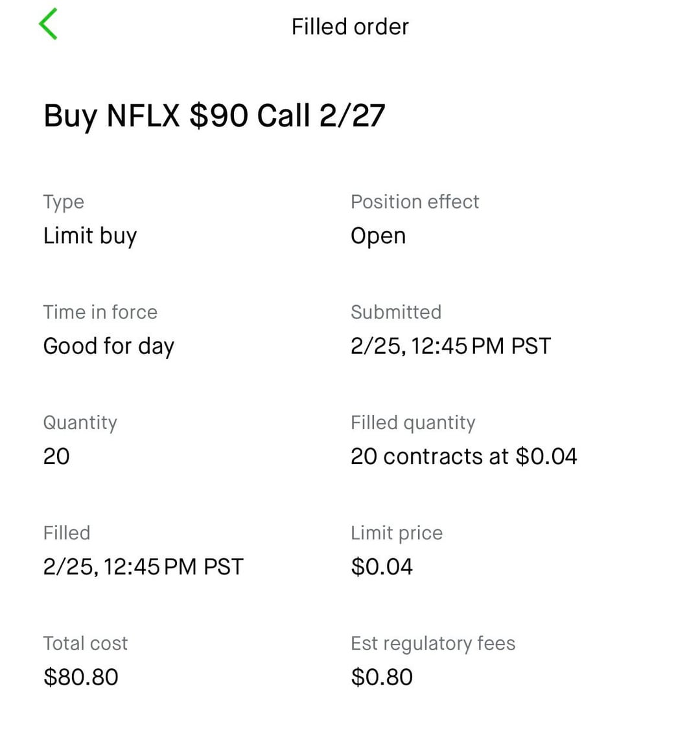Tap the Position effect label
700x752 pixels.
pos(415,202)
